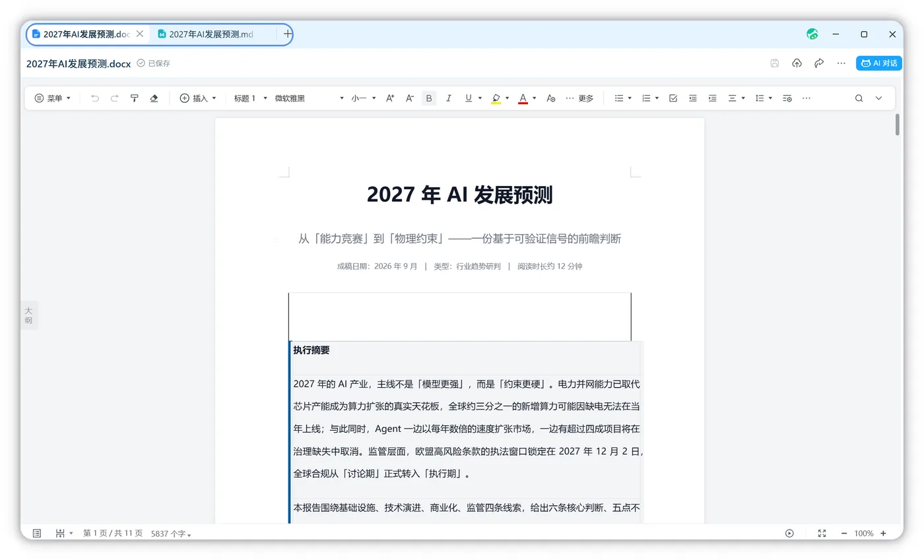Increase paragraph indent
Screen dimensions: 924x560
713,98
